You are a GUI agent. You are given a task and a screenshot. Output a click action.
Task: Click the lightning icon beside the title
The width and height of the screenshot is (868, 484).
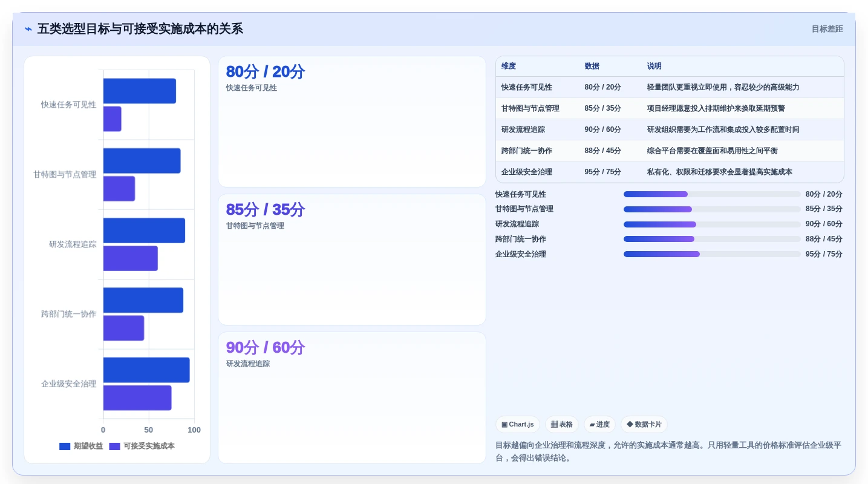pos(28,29)
